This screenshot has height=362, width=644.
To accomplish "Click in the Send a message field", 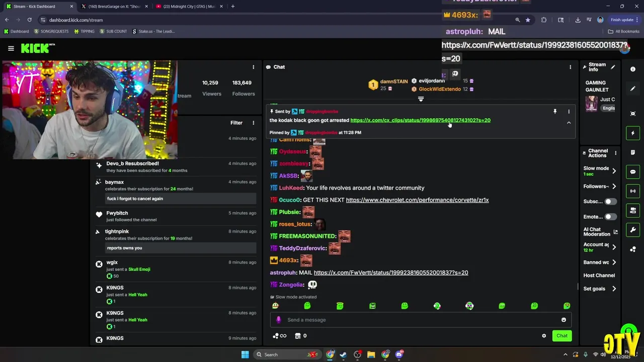I will coord(420,320).
